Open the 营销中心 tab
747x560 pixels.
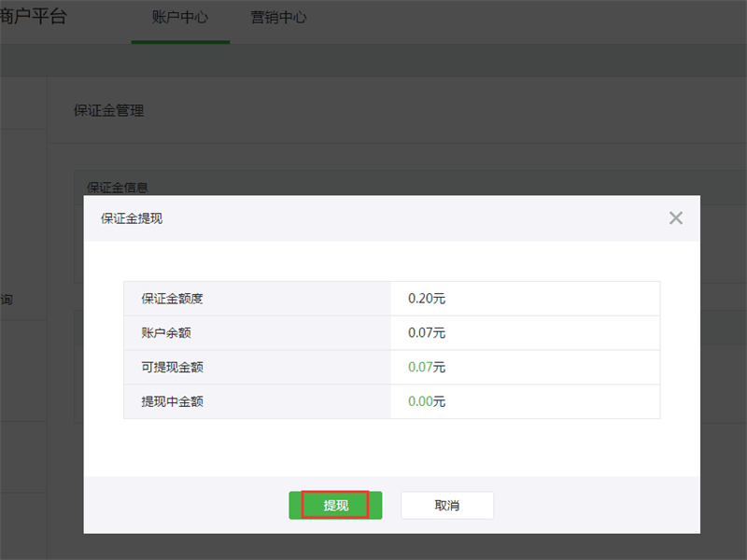tap(277, 16)
